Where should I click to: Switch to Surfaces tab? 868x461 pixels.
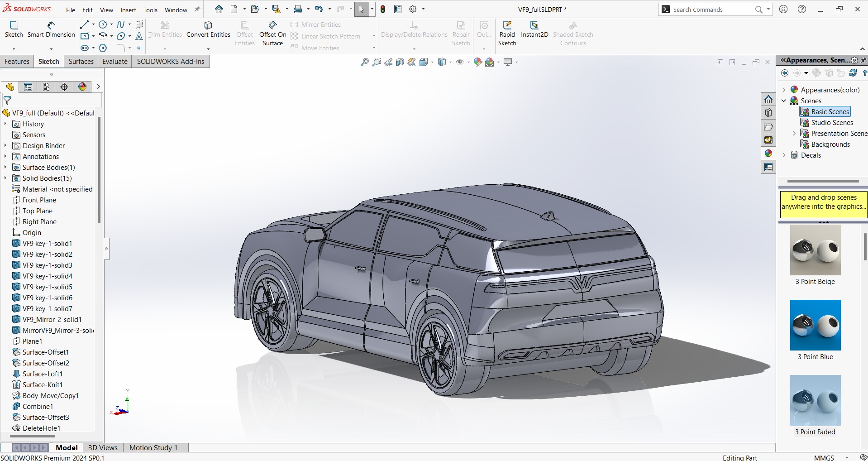tap(81, 62)
